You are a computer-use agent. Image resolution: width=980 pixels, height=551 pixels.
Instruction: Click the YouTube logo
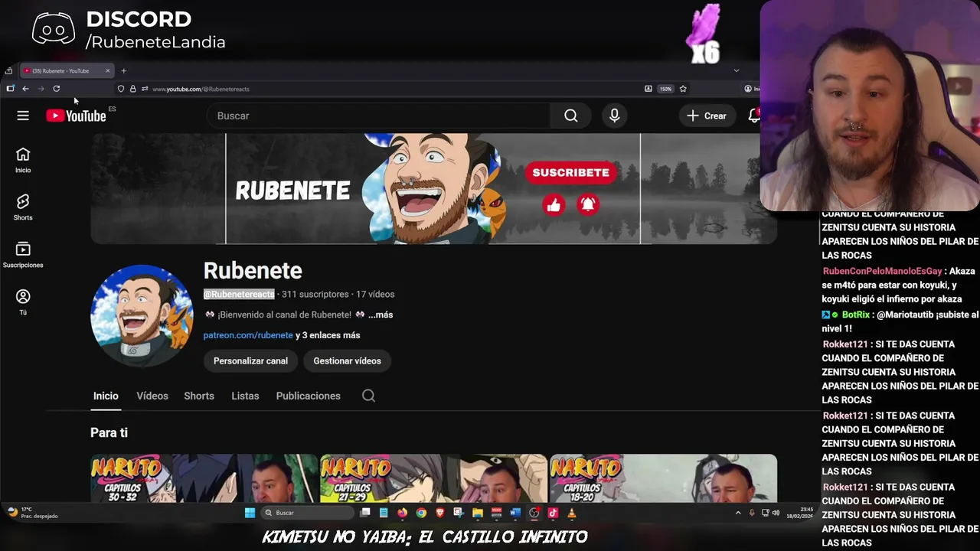[76, 116]
